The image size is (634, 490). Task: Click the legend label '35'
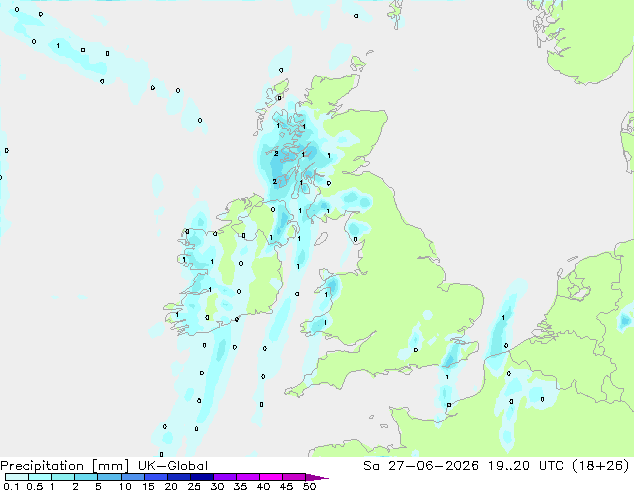coord(240,486)
